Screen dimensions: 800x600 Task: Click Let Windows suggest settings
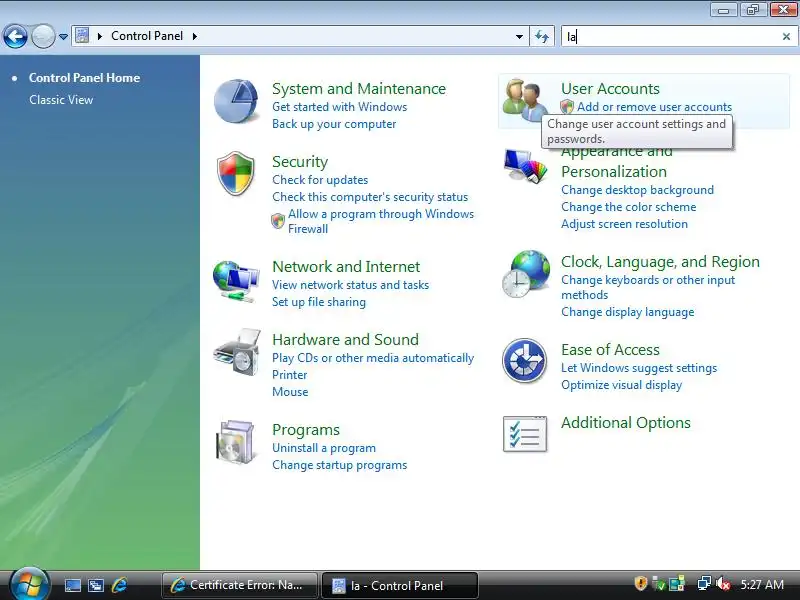[x=639, y=368]
